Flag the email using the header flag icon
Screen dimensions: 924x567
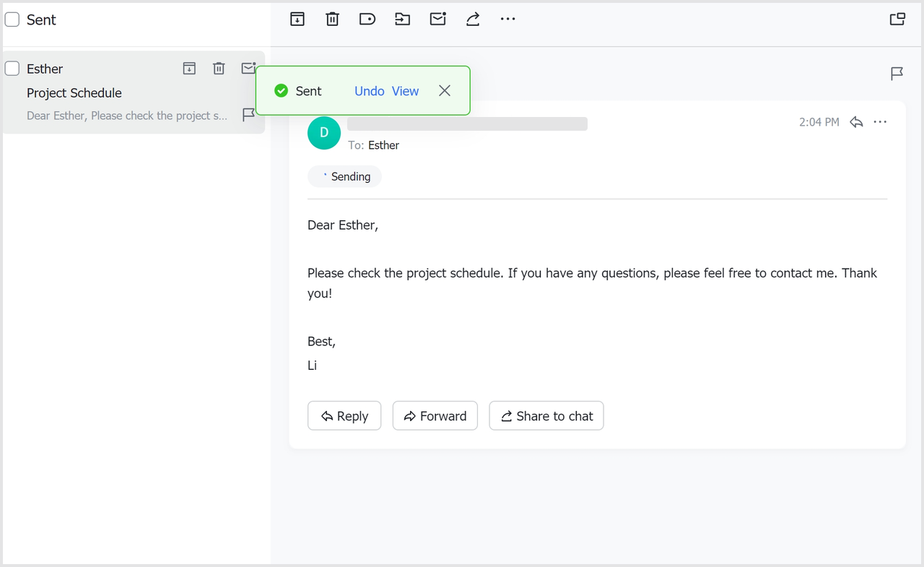(897, 74)
